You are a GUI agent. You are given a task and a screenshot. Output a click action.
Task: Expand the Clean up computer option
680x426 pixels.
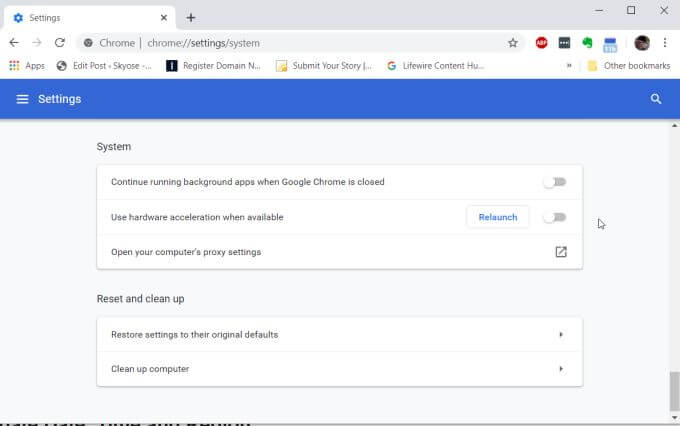click(560, 369)
